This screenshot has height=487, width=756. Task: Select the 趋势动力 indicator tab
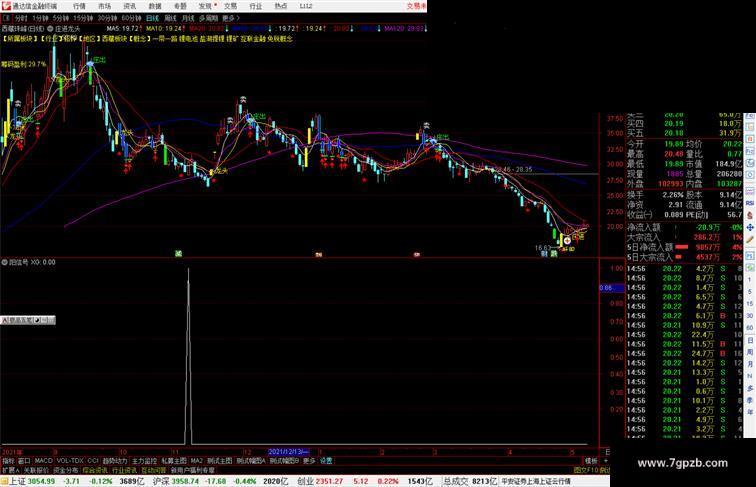coord(115,461)
